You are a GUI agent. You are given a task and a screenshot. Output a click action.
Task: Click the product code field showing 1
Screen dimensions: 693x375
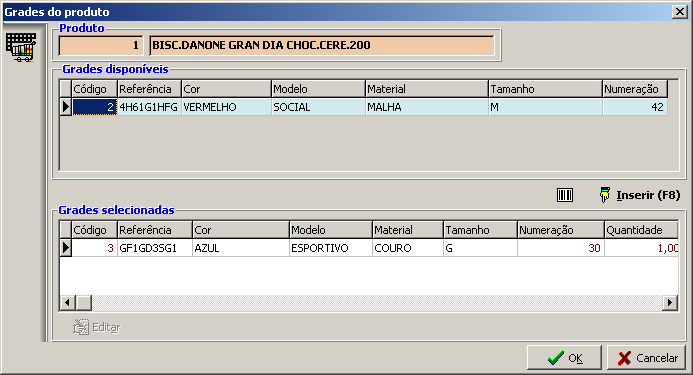coord(101,45)
